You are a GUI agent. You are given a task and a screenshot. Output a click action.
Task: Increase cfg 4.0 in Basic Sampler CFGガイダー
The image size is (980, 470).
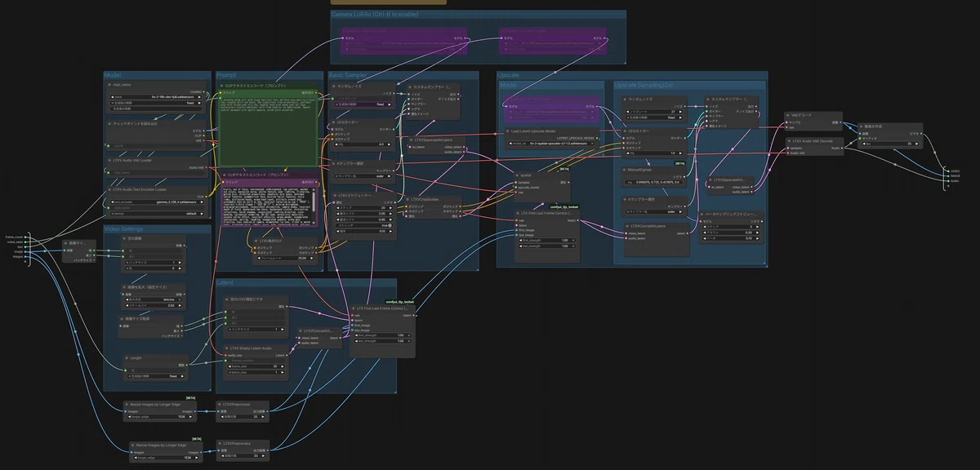click(390, 144)
